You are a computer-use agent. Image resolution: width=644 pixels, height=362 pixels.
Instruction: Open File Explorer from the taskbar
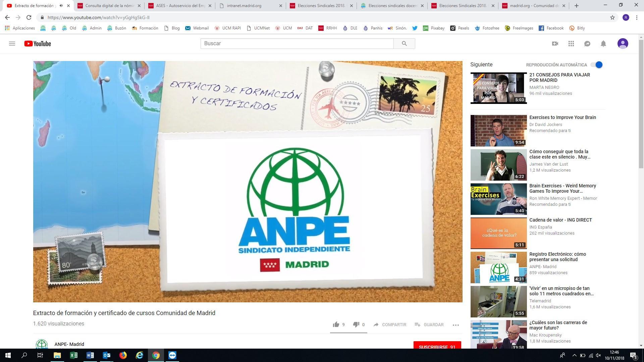[x=57, y=355]
